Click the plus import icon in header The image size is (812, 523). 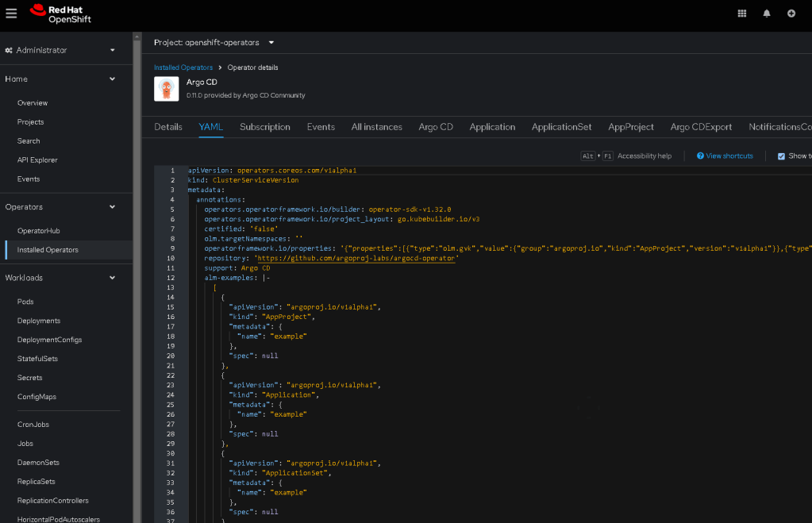tap(791, 13)
